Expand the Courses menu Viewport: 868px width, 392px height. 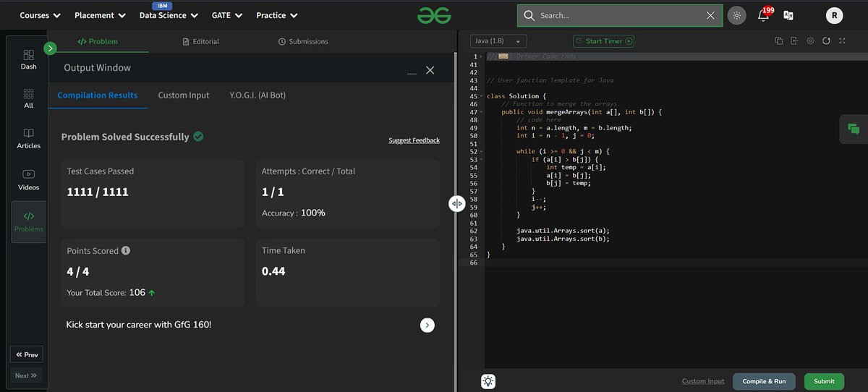click(x=40, y=15)
